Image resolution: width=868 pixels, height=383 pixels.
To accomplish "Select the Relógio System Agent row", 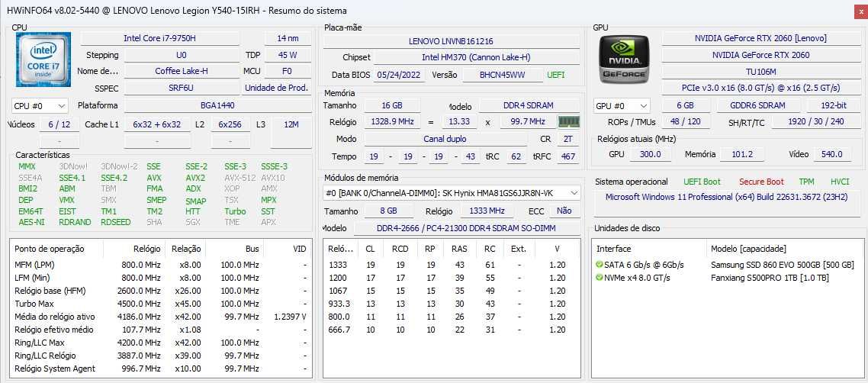I will coord(160,369).
